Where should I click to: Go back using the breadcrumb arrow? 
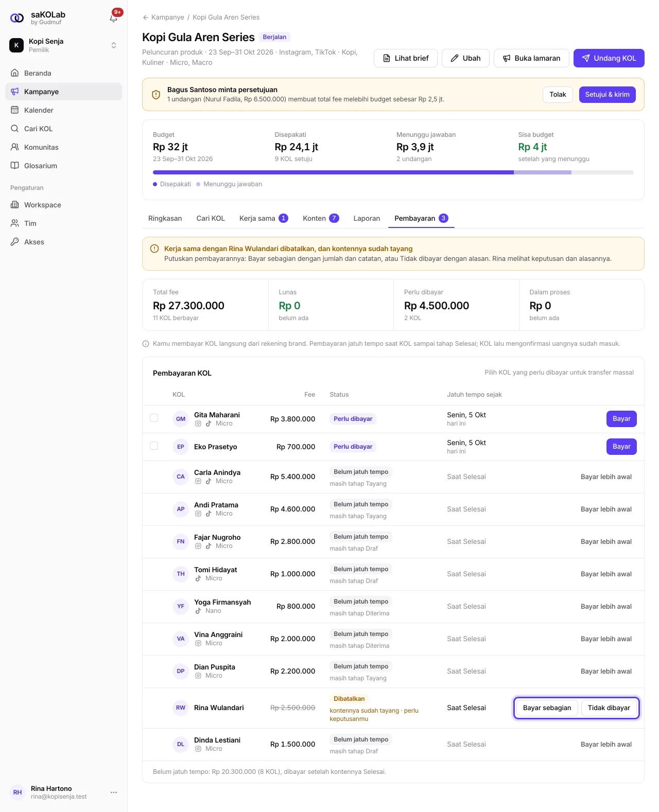point(146,17)
